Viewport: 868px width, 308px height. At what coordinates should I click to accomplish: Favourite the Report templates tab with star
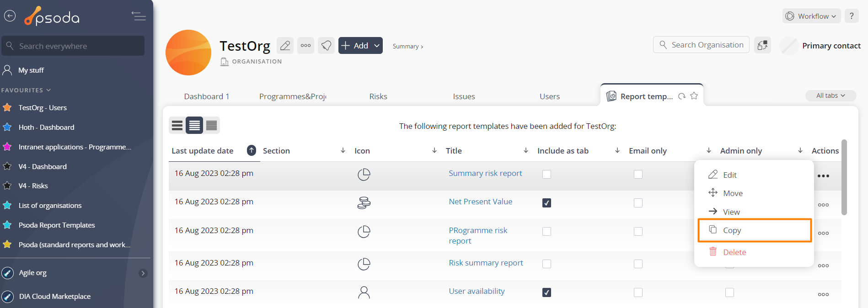[x=694, y=96]
